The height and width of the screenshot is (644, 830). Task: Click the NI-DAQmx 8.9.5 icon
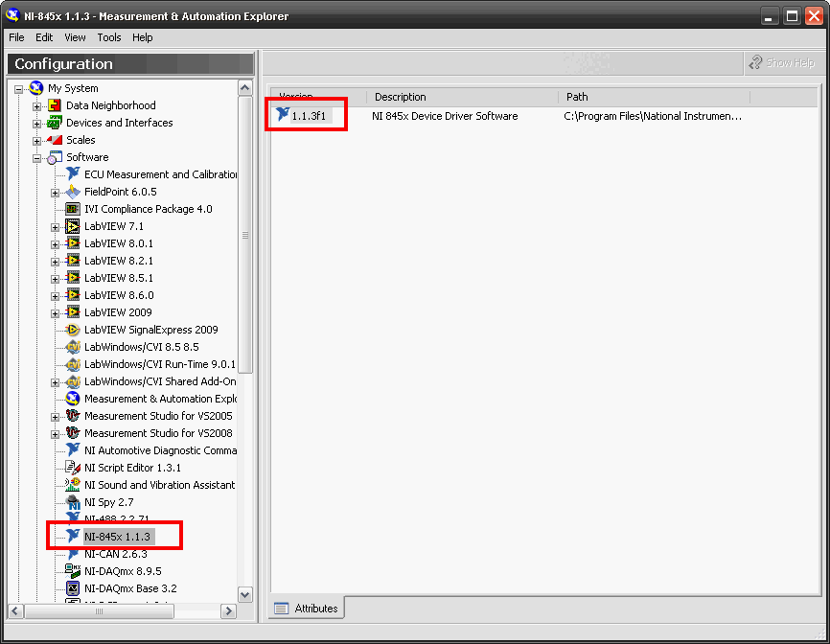tap(73, 571)
